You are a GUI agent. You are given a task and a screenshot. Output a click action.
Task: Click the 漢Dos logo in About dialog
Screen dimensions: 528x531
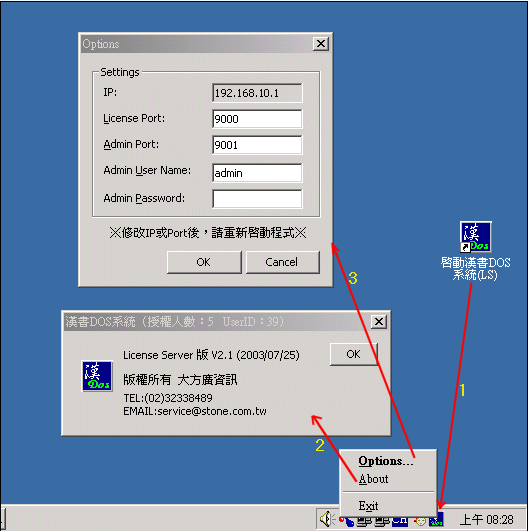(97, 376)
